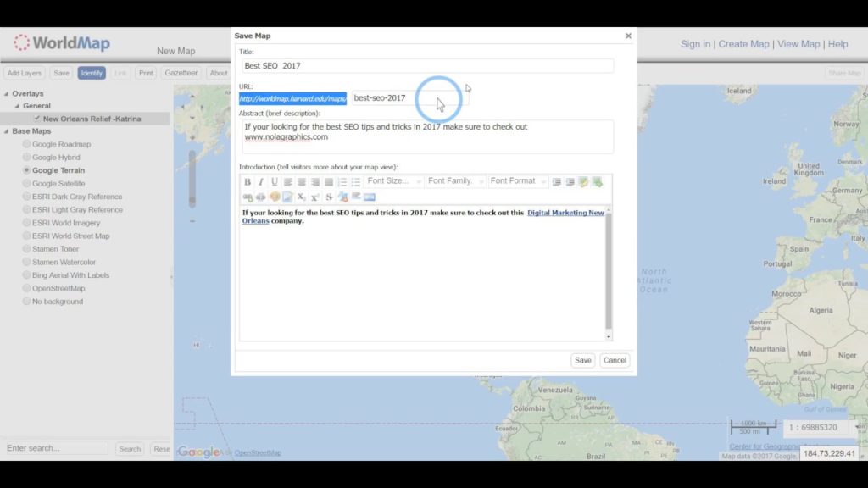Collapse the General folder

(17, 106)
